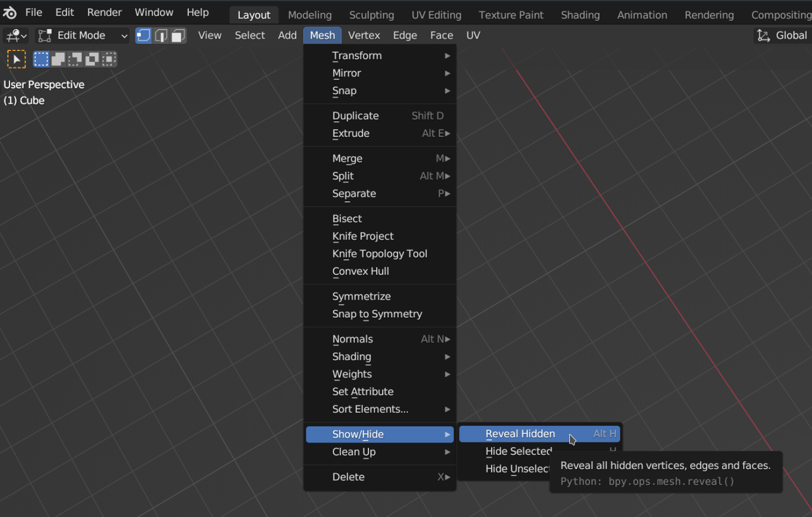Expand the Delete submenu
This screenshot has width=812, height=517.
coord(380,477)
